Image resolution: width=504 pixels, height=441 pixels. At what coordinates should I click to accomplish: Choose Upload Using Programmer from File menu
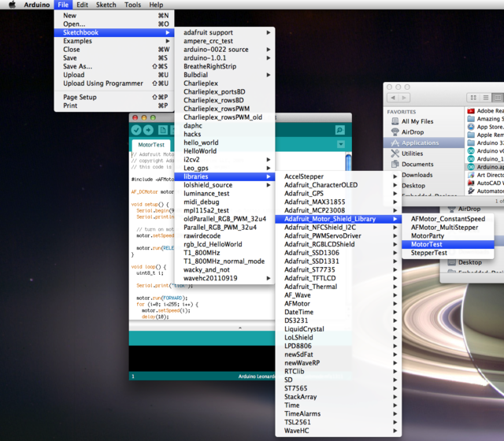tap(103, 83)
